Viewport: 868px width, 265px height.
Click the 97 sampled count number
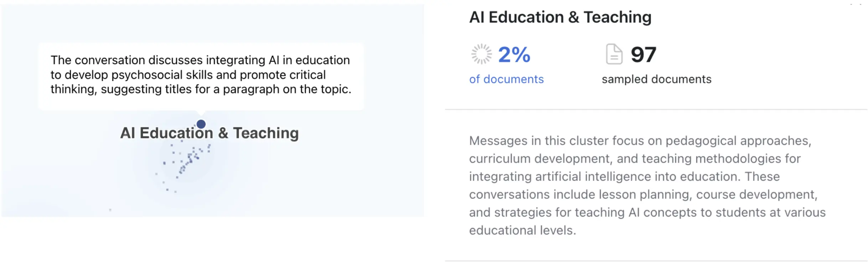(643, 54)
